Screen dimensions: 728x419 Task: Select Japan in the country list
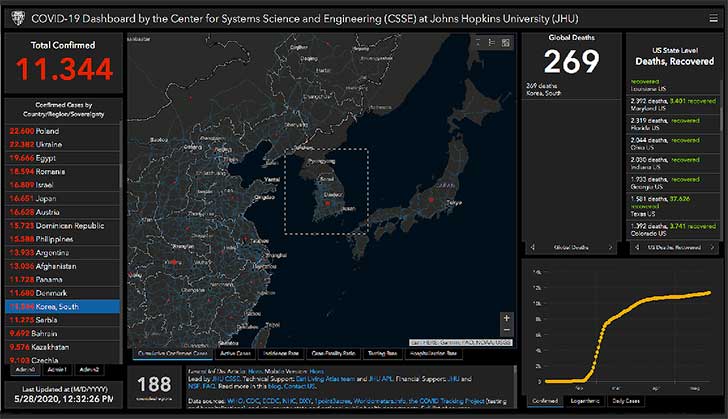[63, 198]
